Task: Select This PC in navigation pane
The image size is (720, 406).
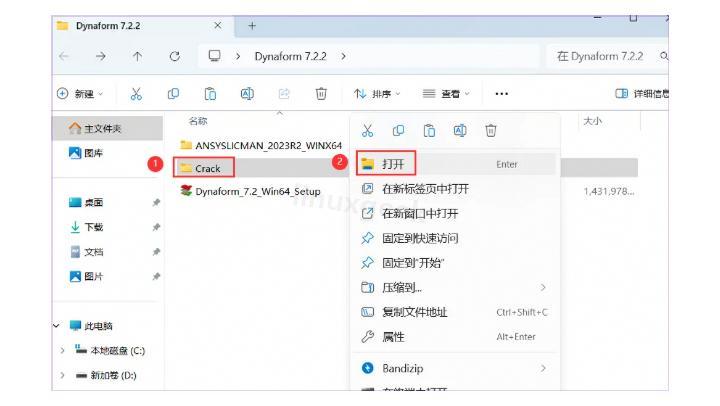Action: pos(91,326)
